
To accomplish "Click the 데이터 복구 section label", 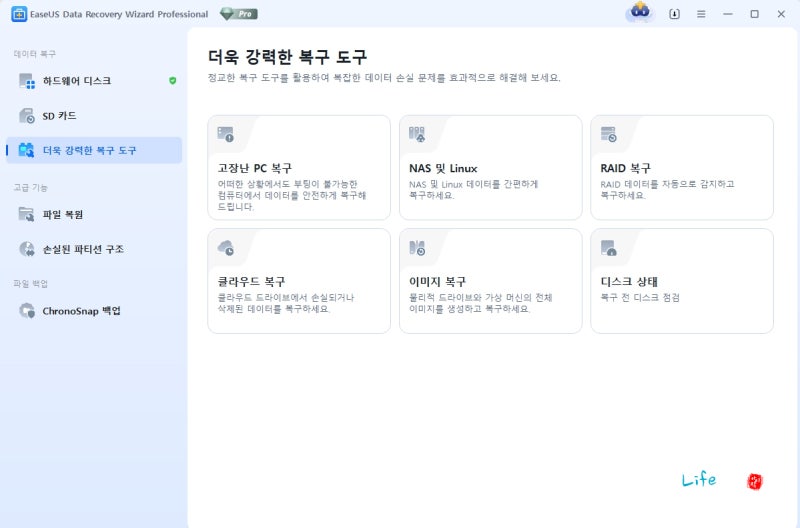I will click(x=35, y=54).
